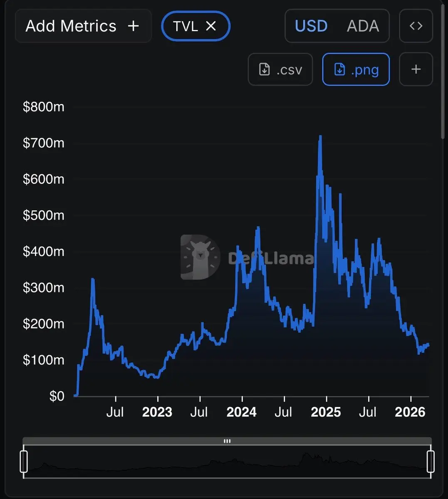Switch chart currency to ADA
Screen dimensions: 448x499
click(x=363, y=26)
